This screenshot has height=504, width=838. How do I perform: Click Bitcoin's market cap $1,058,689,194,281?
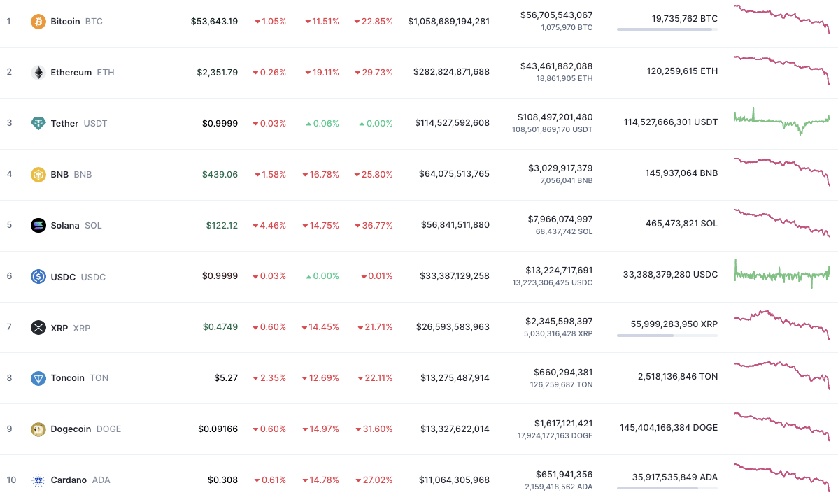coord(449,22)
